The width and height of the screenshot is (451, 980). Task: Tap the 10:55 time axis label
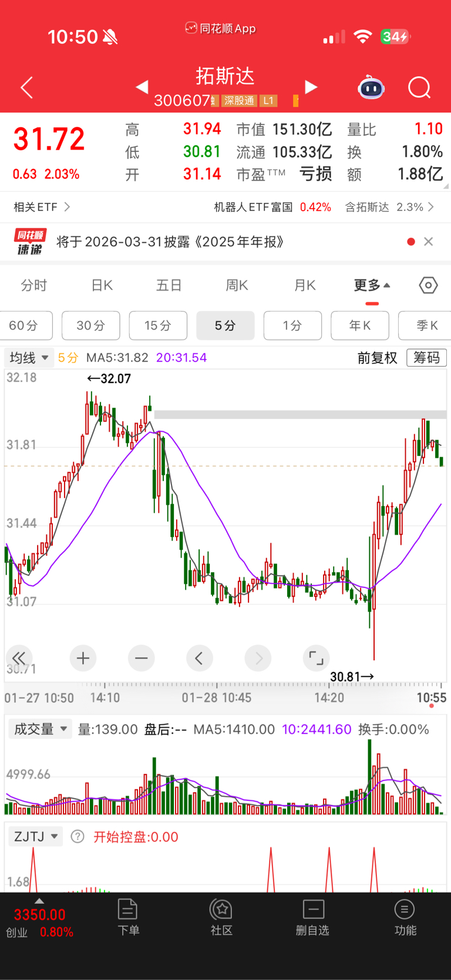pos(432,698)
